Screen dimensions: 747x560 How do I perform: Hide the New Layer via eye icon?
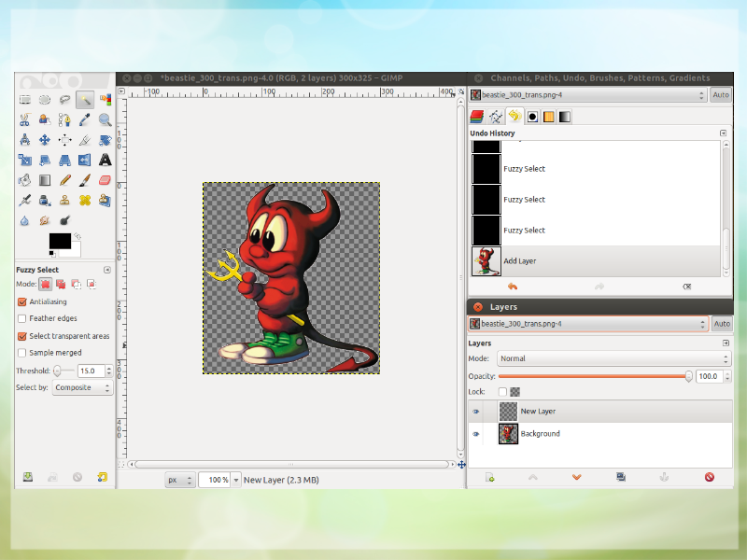pos(475,412)
